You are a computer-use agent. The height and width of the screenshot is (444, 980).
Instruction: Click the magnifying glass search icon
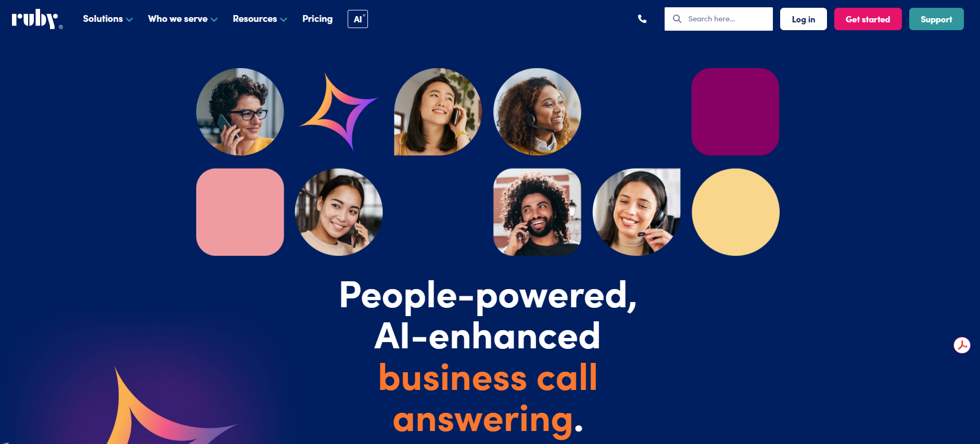click(677, 19)
